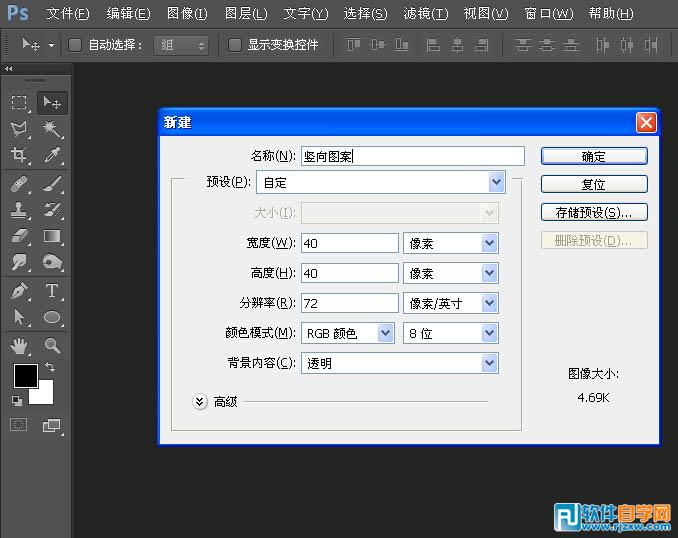Open the Auto-Select group dropdown
Screen dimensions: 678x538
[x=181, y=45]
